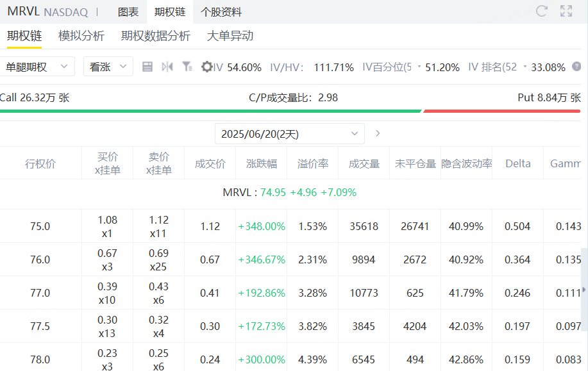588x371 pixels.
Task: Click the list layout view icon
Action: (147, 67)
